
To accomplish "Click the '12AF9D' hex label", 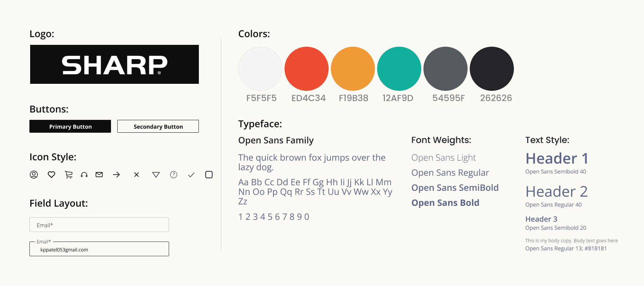I will click(x=398, y=98).
